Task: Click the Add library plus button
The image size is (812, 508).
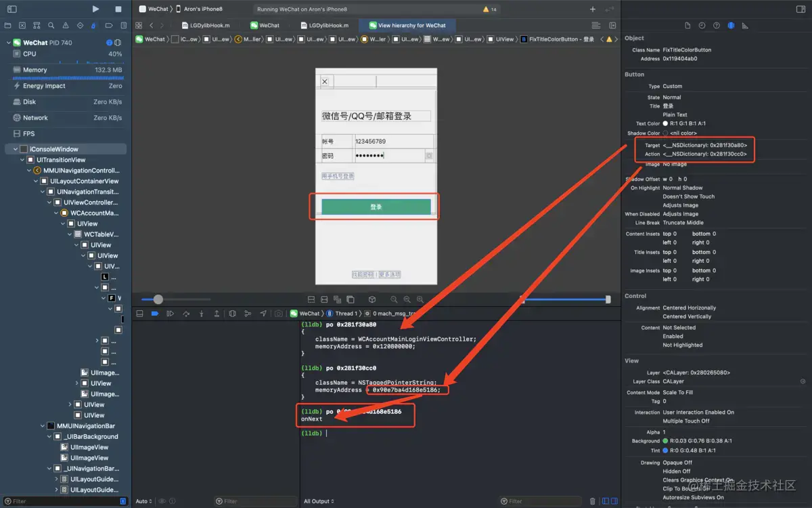Action: [593, 9]
